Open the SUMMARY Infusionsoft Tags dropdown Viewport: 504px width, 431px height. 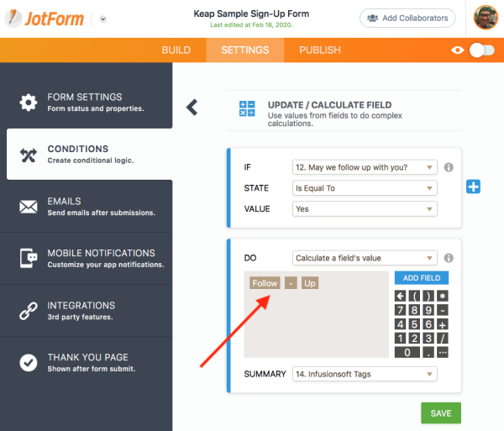click(365, 374)
